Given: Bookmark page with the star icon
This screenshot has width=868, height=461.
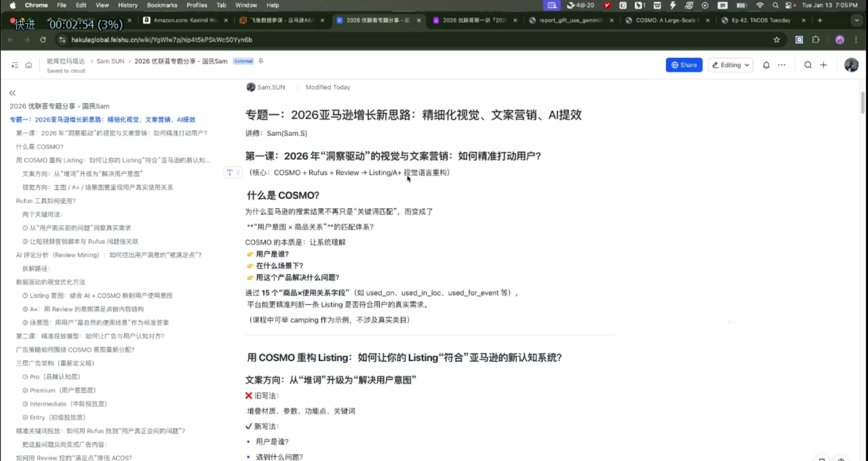Looking at the screenshot, I should [776, 40].
